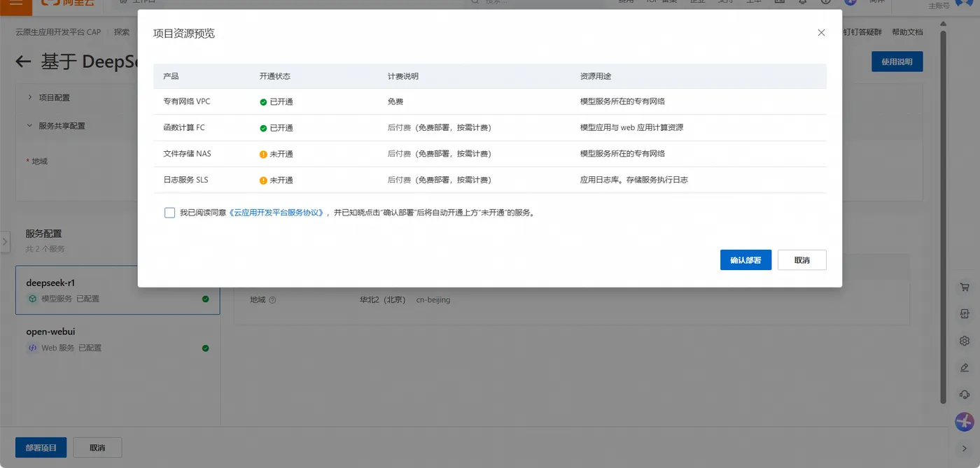Click green status check on deepseek-r1 card

(x=205, y=299)
